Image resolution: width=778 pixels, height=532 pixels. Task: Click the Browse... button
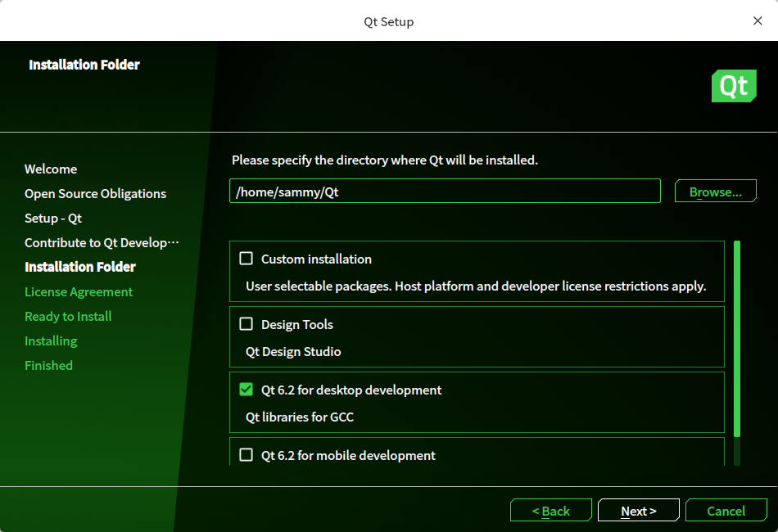(715, 192)
